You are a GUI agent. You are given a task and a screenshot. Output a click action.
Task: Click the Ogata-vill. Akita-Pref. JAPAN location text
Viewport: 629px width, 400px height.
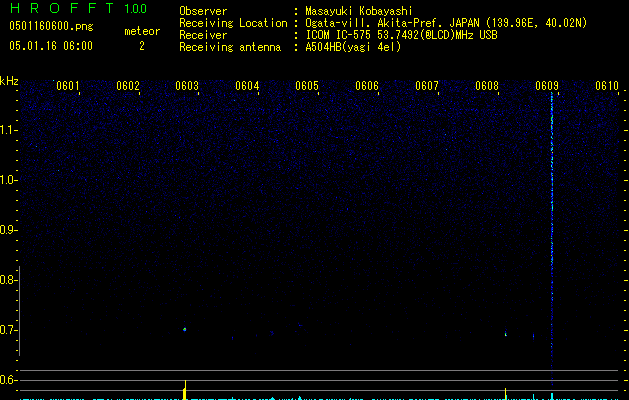tap(446, 23)
